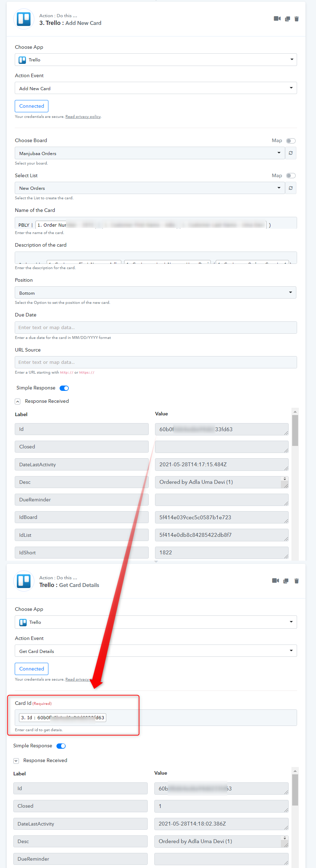Viewport: 316px width, 868px height.
Task: Click the video tutorial icon in Add New Card step
Action: click(x=277, y=19)
